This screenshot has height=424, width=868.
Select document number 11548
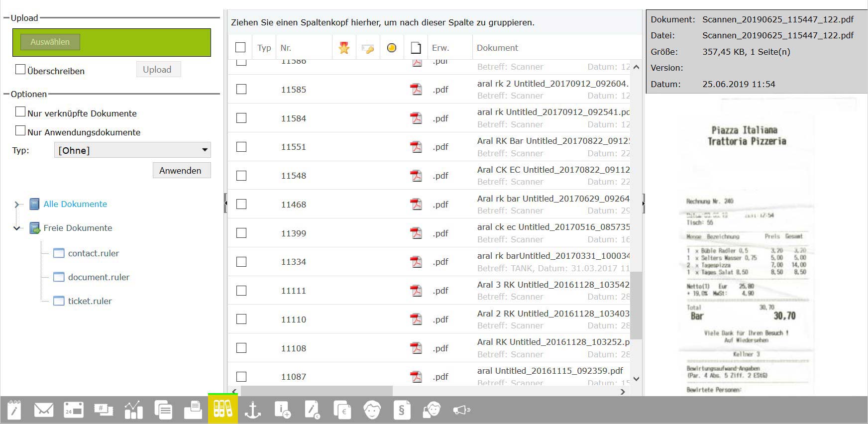(294, 176)
